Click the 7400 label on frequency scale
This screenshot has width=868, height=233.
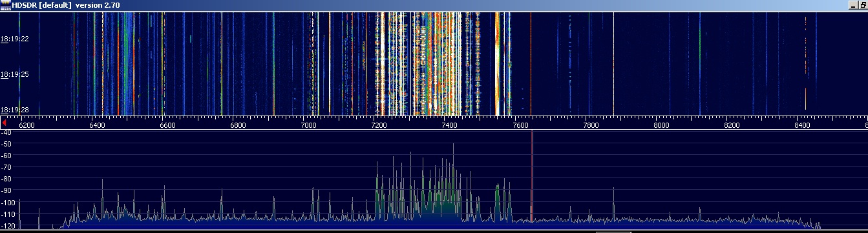(450, 126)
